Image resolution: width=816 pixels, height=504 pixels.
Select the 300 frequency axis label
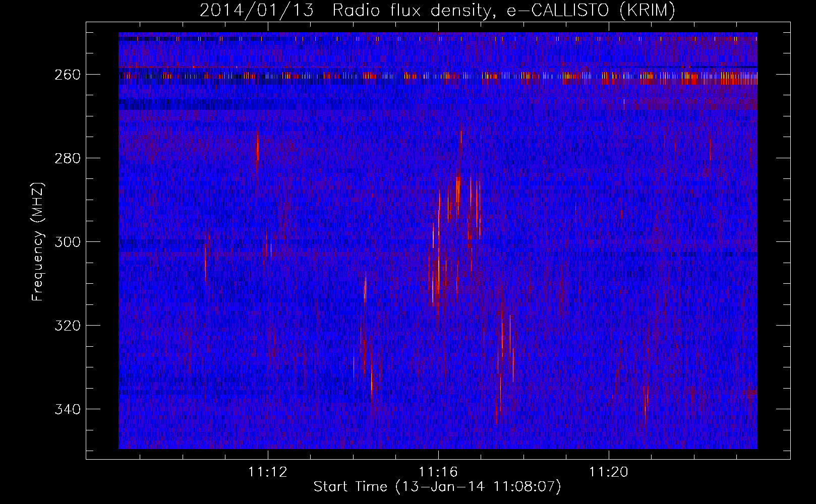coord(68,242)
